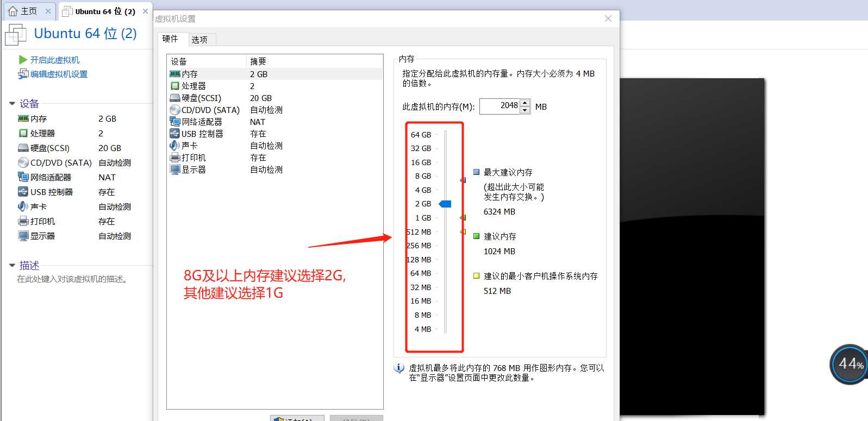Click the CD/DVD icon in left sidebar

coord(23,162)
